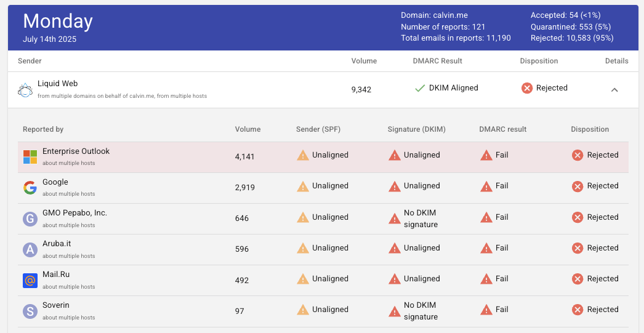
Task: Click the Mail.Ru logo icon
Action: coord(30,281)
